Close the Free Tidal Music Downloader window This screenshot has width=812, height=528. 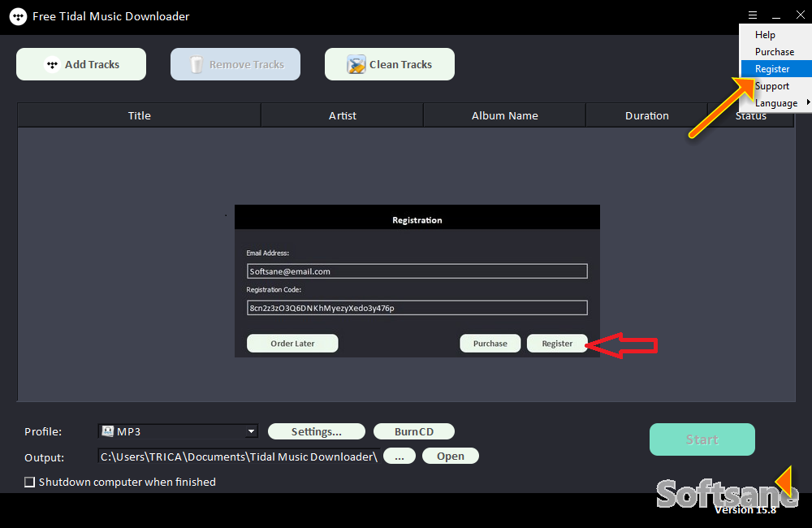[x=801, y=15]
